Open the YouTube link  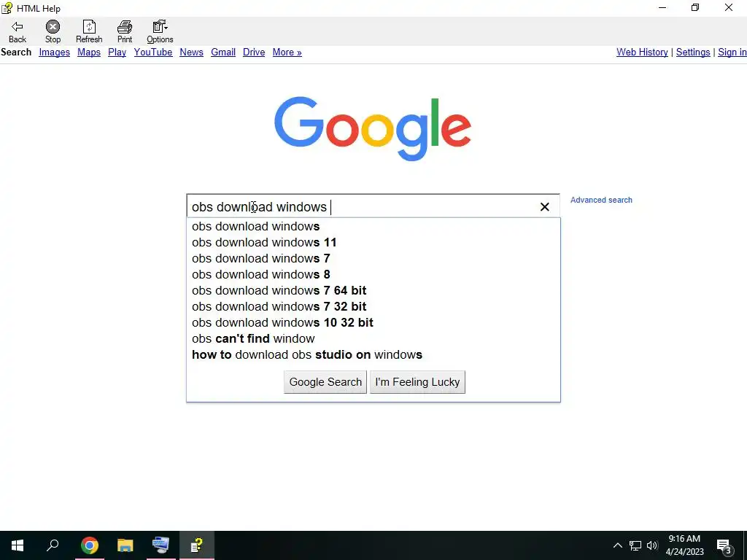(x=153, y=52)
